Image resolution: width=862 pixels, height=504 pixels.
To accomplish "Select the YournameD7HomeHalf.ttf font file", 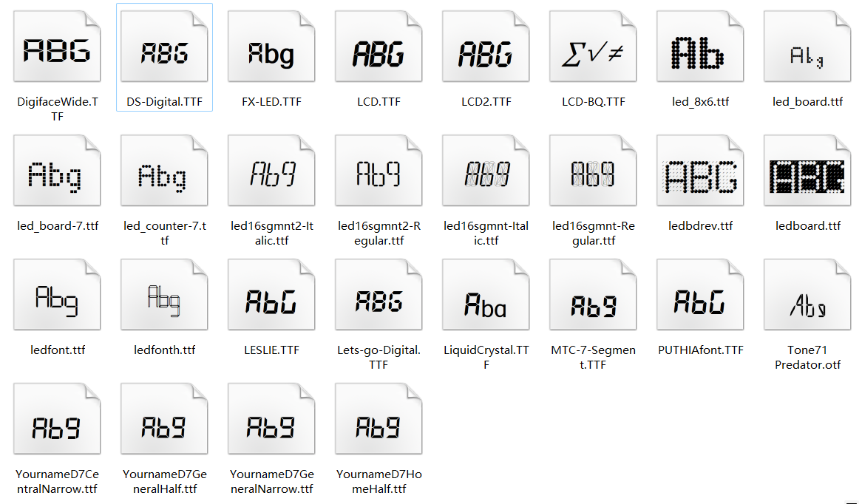I will click(379, 421).
